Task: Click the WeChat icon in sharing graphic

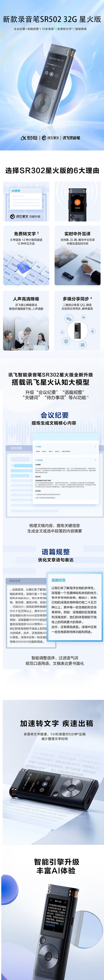Action: pyautogui.click(x=69, y=319)
